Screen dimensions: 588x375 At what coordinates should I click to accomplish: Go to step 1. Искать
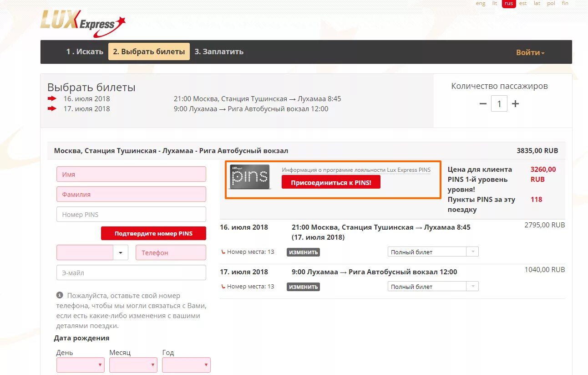[x=85, y=52]
